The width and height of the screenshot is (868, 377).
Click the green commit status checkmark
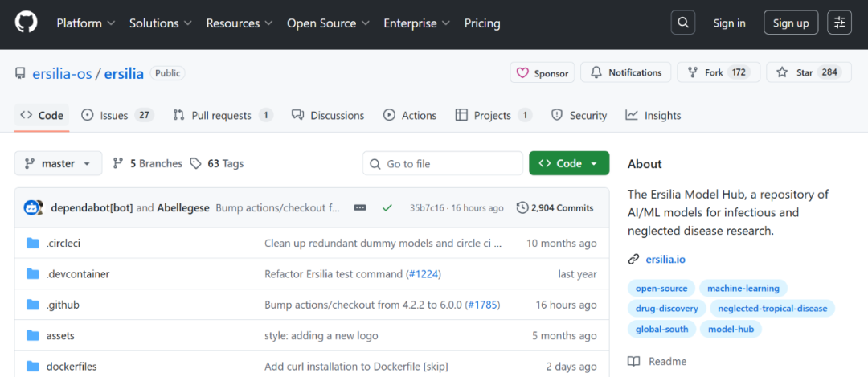point(387,208)
